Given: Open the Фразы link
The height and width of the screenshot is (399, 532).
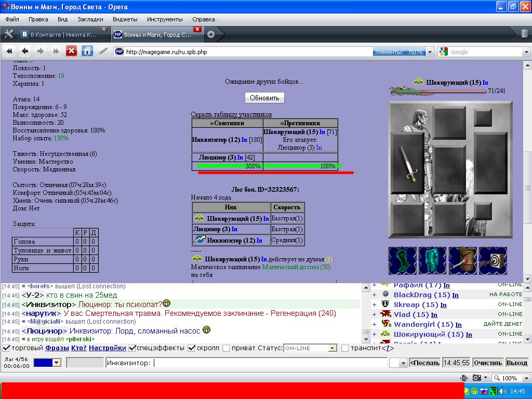Looking at the screenshot, I should point(57,348).
